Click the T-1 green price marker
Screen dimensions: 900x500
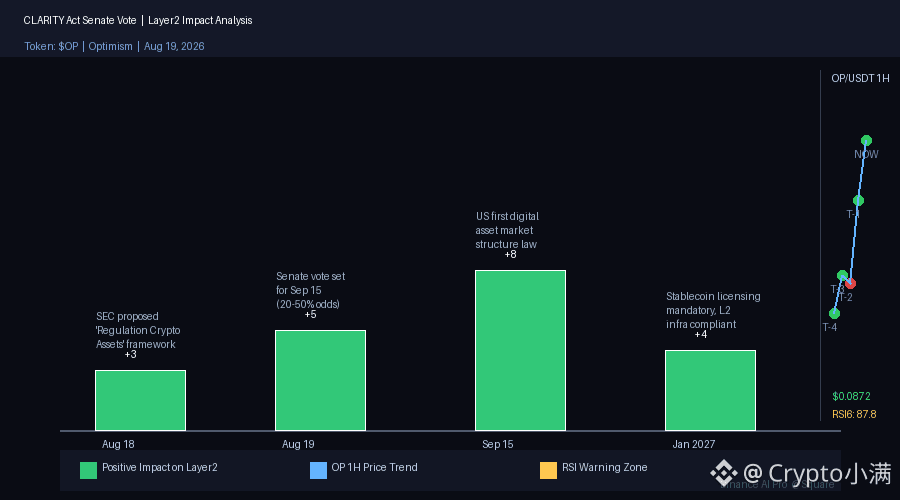tap(858, 200)
